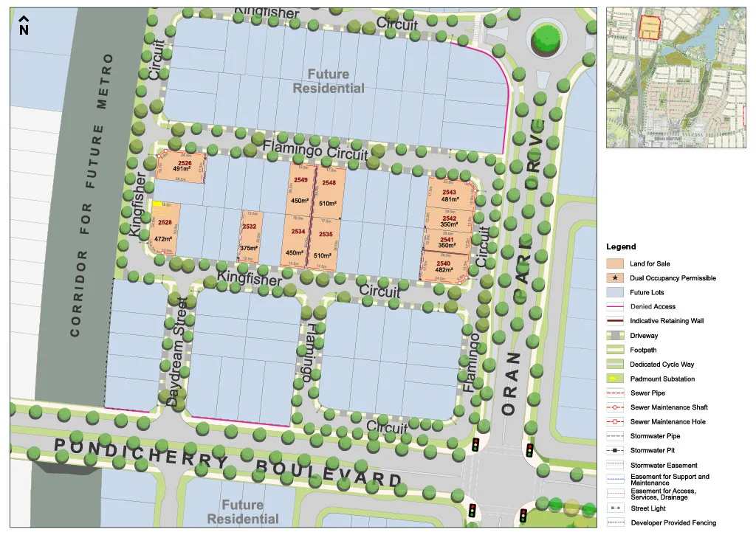The image size is (756, 535).
Task: Select lot 2543 with 481m² area
Action: 450,193
